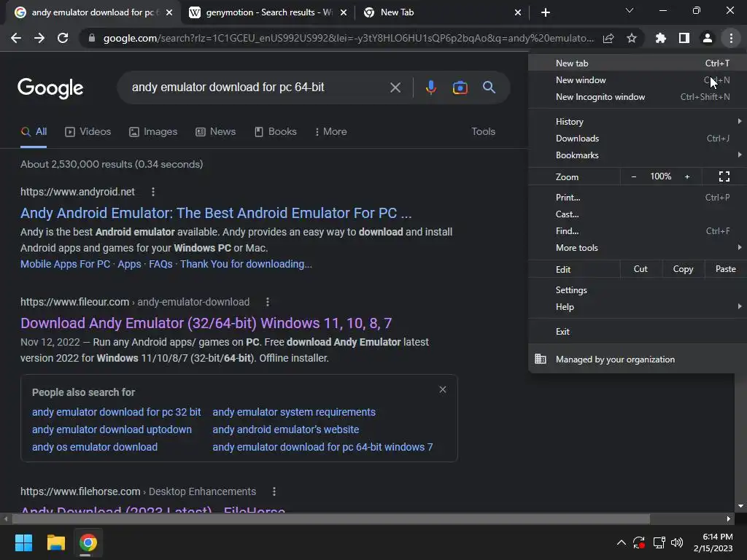This screenshot has height=560, width=747.
Task: Click Paste in Edit row
Action: (726, 269)
